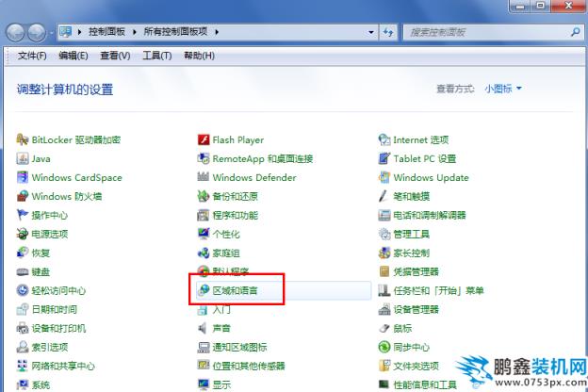Open 任务栏和「开始」菜单 icon
588x392 pixels.
[384, 290]
